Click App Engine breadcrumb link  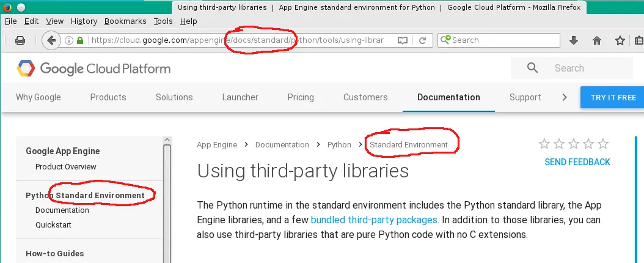pyautogui.click(x=217, y=145)
